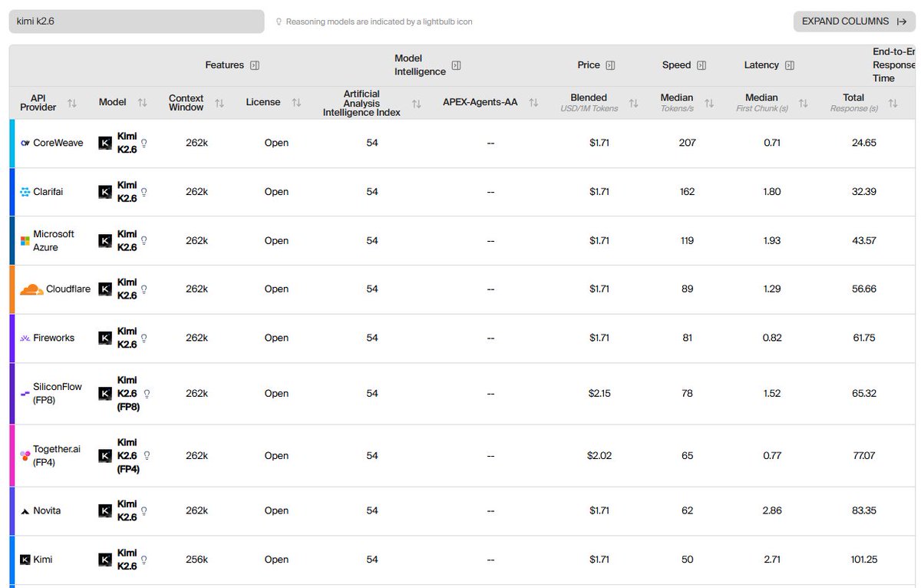Viewport: 921px width, 588px height.
Task: Expand the Speed column group
Action: click(701, 65)
